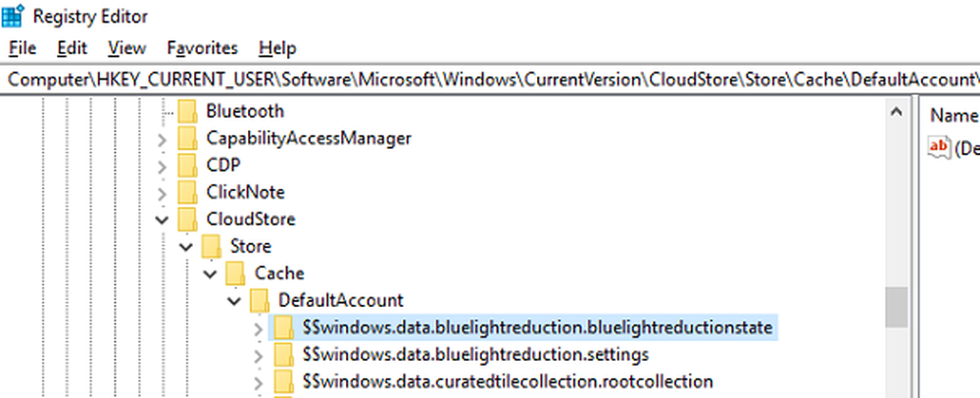Collapse the CloudStore key

pos(163,220)
